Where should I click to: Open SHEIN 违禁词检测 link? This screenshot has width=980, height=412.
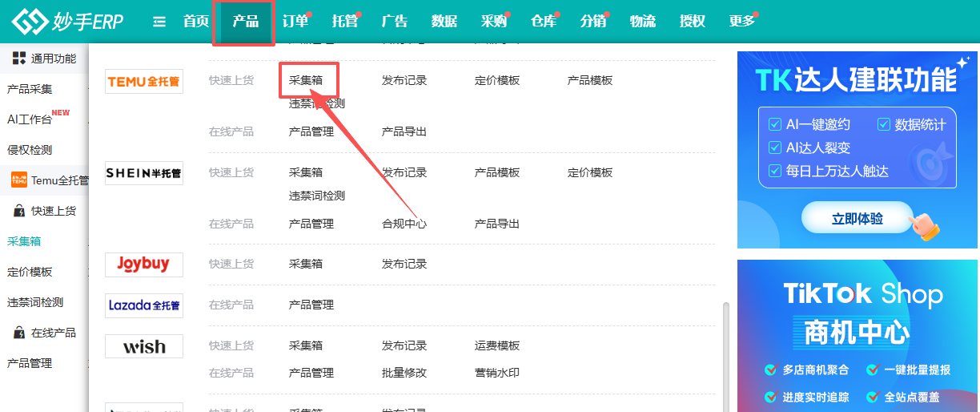[317, 196]
